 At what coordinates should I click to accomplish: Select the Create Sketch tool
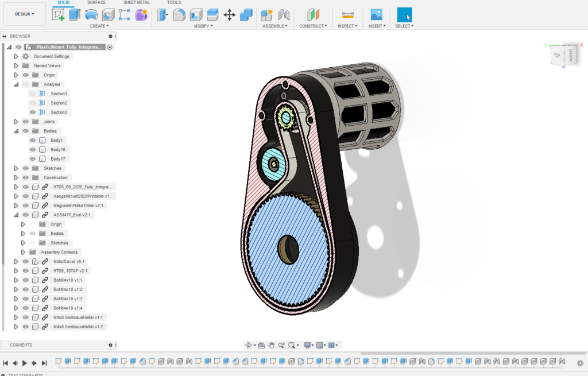point(57,14)
